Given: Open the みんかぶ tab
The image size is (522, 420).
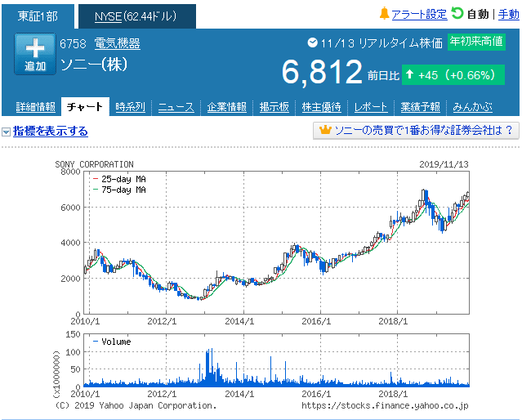Looking at the screenshot, I should click(472, 107).
